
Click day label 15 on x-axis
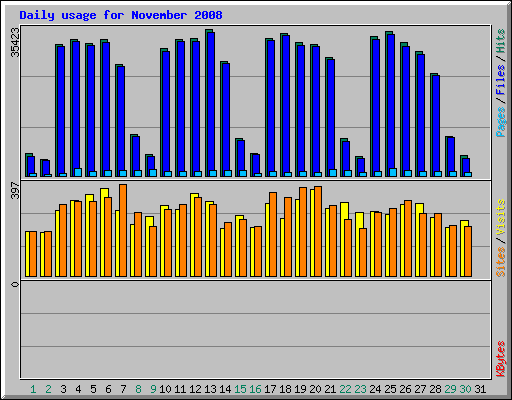[x=240, y=389]
